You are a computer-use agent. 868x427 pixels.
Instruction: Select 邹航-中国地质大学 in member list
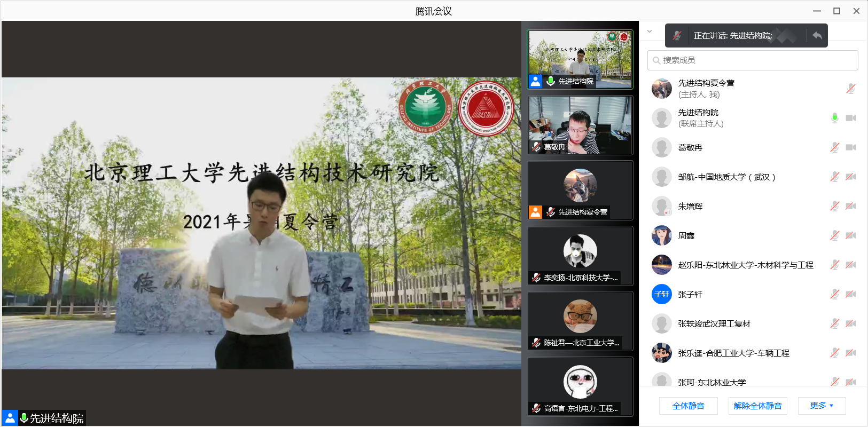click(726, 177)
